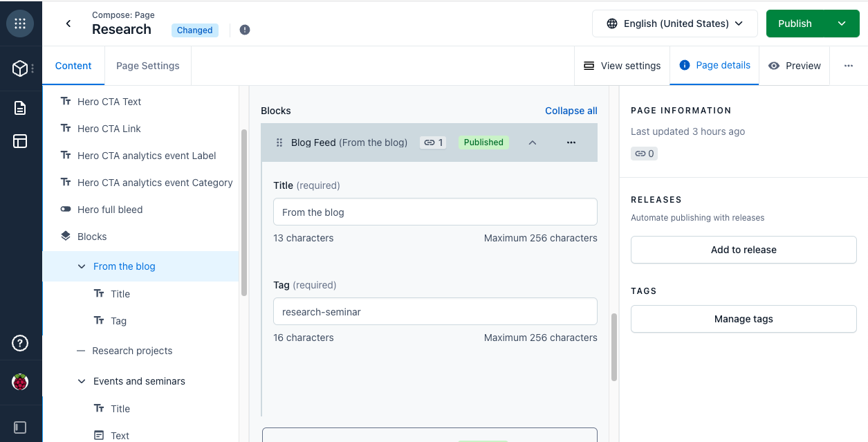Open the user avatar menu
The width and height of the screenshot is (868, 442).
(20, 381)
